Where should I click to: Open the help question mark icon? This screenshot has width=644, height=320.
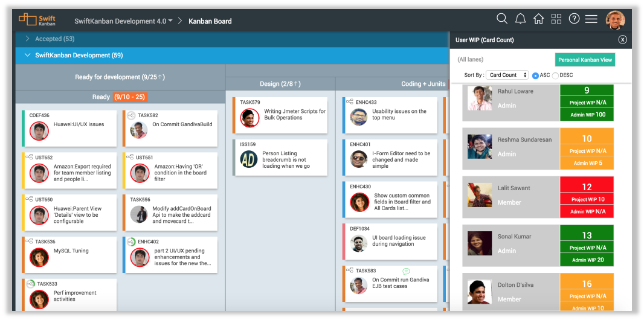coord(574,19)
